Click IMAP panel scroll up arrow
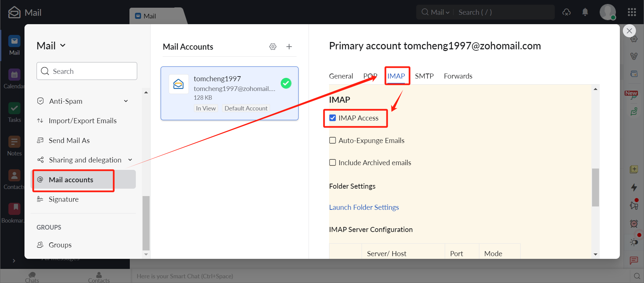 coord(595,89)
